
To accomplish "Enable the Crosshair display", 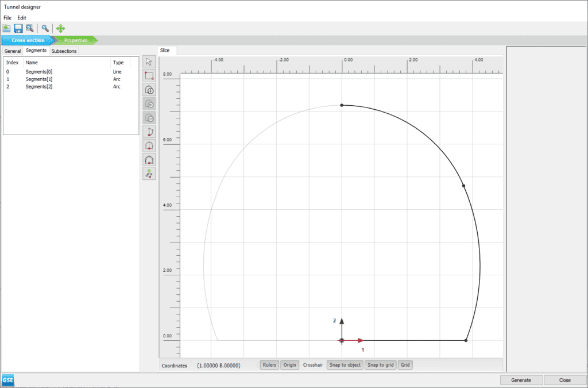I will tap(312, 364).
